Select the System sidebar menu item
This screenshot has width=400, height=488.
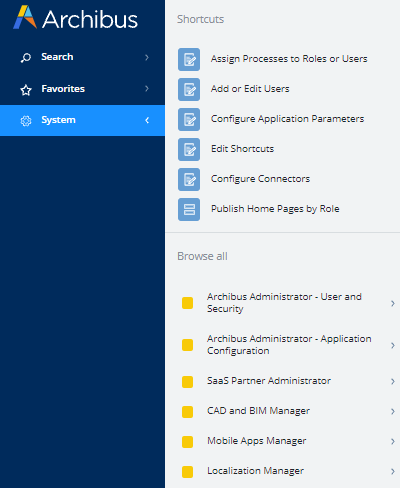click(x=82, y=120)
